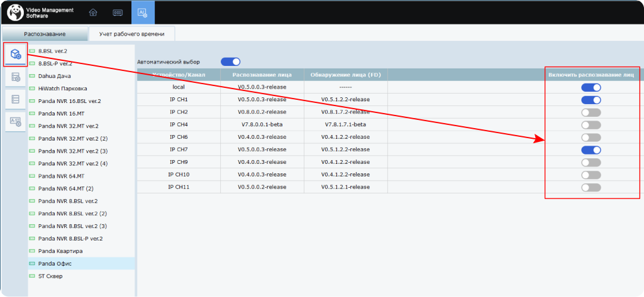The width and height of the screenshot is (644, 297).
Task: Disable the Автоматический выбор toggle
Action: pyautogui.click(x=230, y=62)
